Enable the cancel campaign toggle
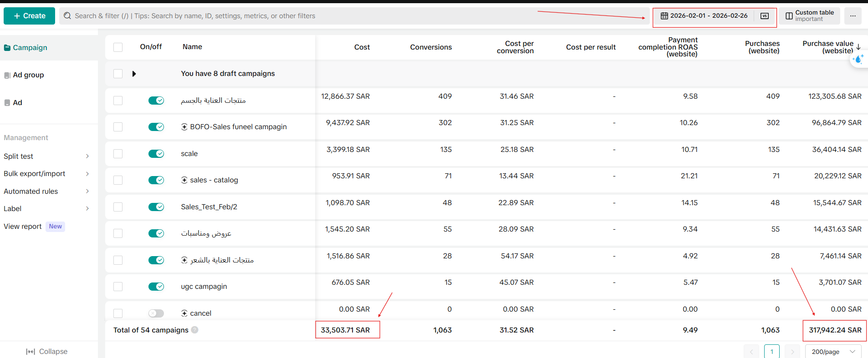868x358 pixels. (156, 313)
